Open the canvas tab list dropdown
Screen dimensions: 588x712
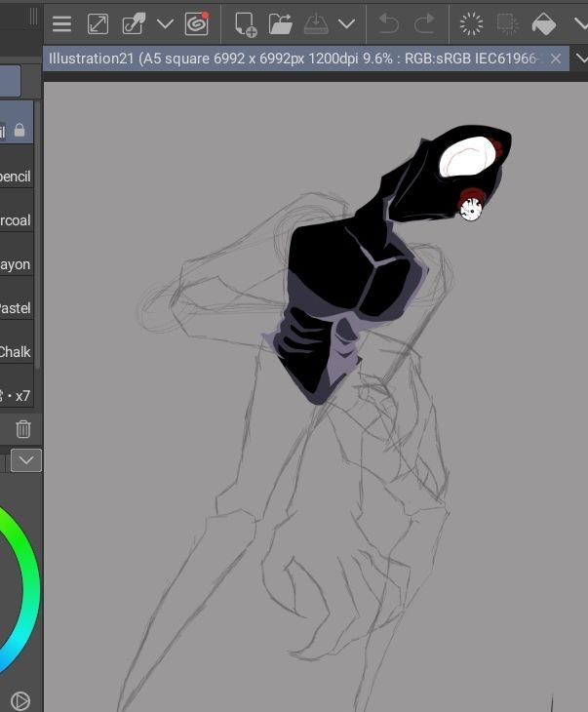pyautogui.click(x=581, y=59)
